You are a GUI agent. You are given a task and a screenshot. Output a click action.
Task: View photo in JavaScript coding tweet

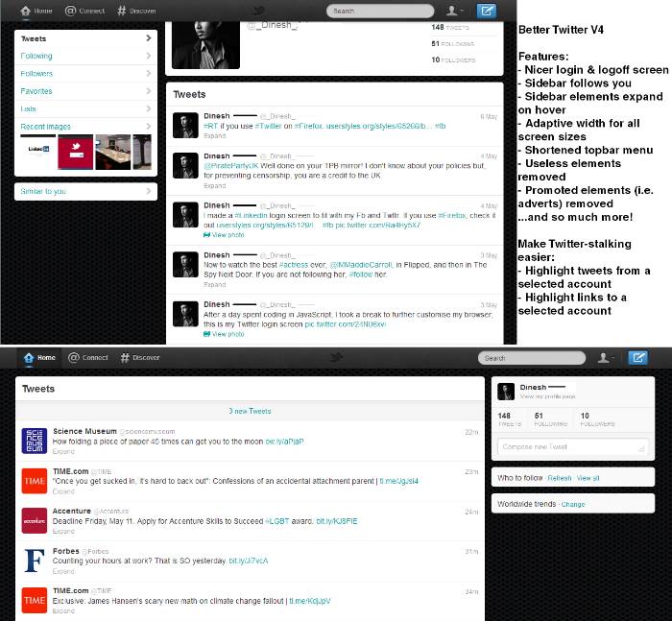(x=224, y=334)
